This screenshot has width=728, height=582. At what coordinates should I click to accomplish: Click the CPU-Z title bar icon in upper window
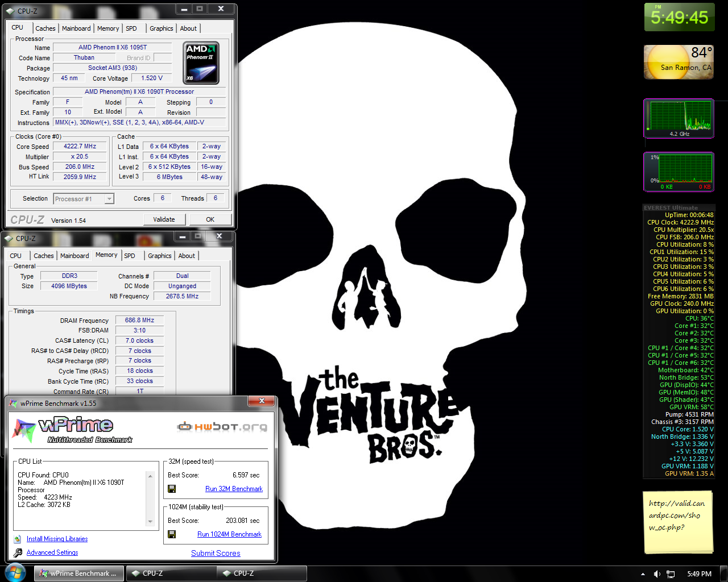(10, 11)
